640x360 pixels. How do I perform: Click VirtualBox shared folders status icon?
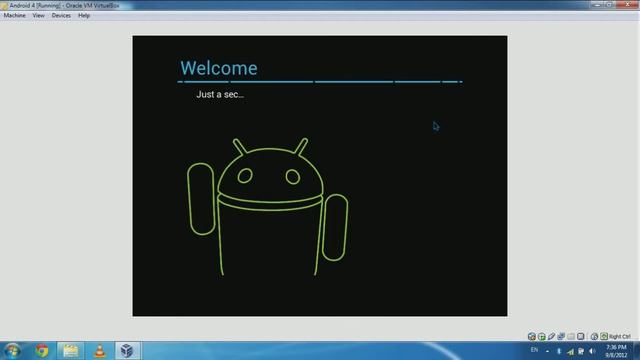(571, 336)
